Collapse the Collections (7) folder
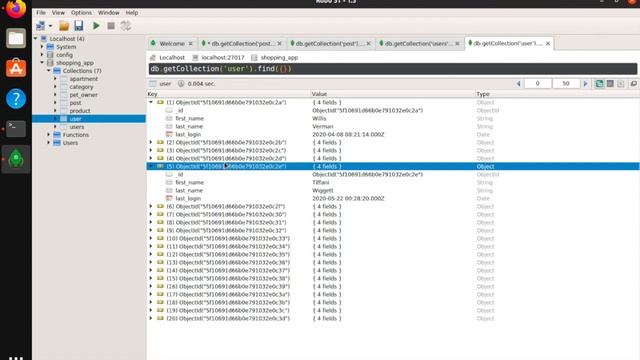The height and width of the screenshot is (360, 640). coord(49,71)
